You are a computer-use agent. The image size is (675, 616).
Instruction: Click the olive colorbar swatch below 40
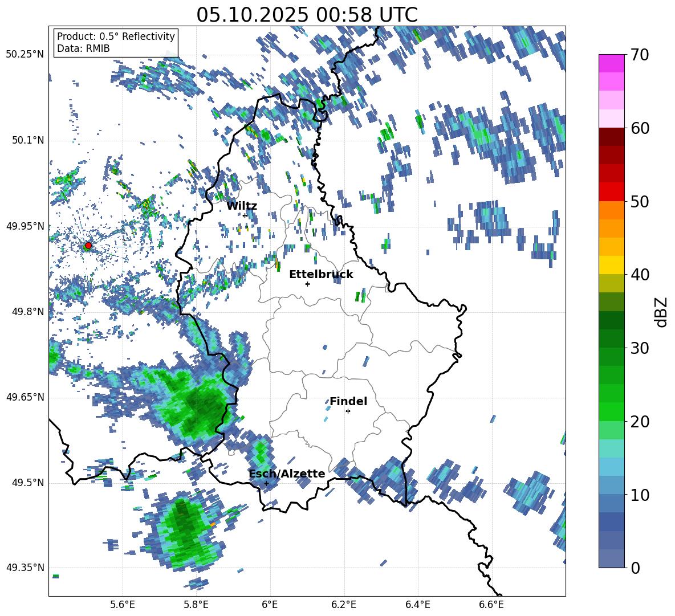[x=611, y=283]
